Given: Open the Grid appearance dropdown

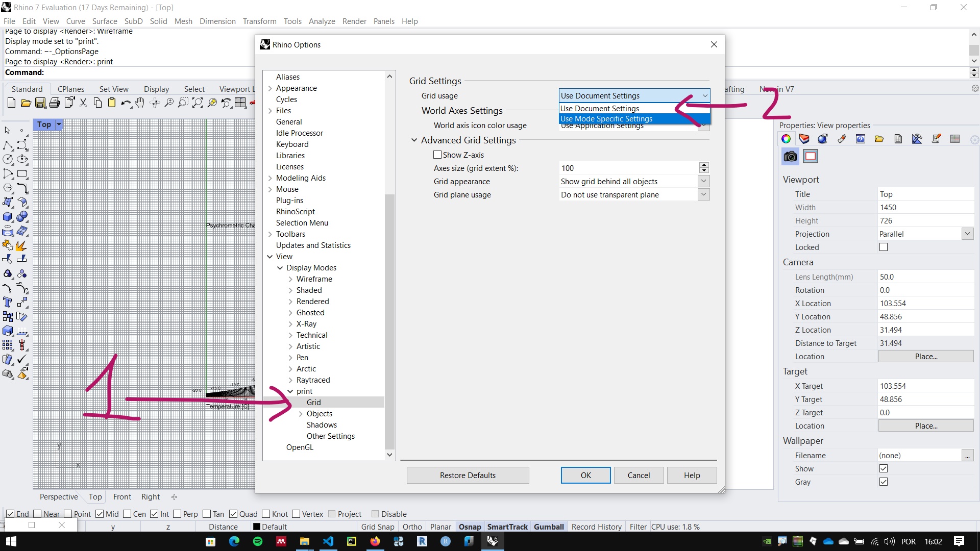Looking at the screenshot, I should (x=634, y=181).
